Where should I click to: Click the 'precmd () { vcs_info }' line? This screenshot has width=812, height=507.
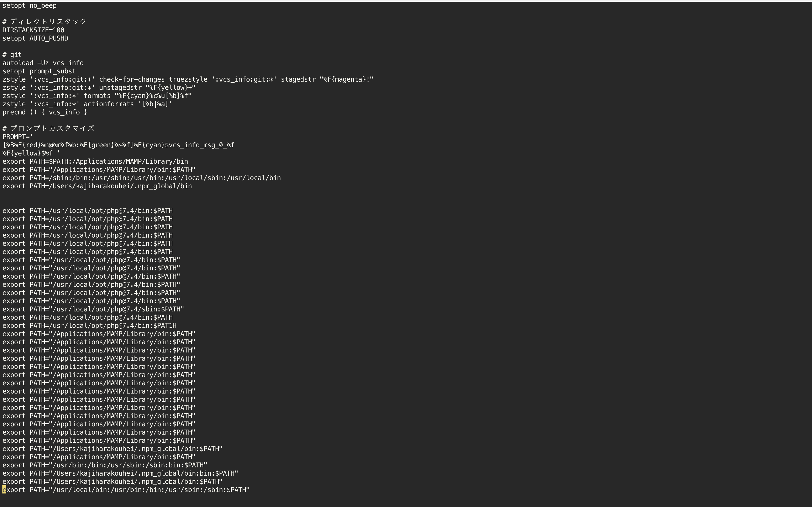45,112
